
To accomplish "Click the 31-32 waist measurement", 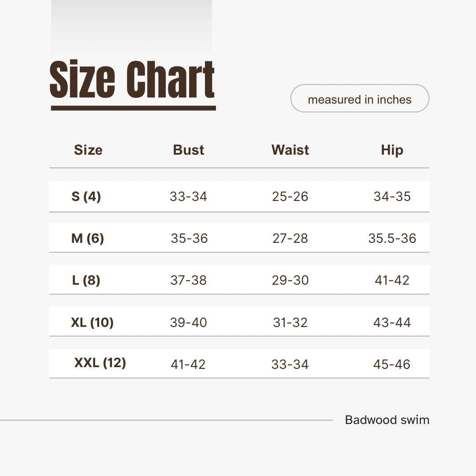I will click(x=290, y=323).
